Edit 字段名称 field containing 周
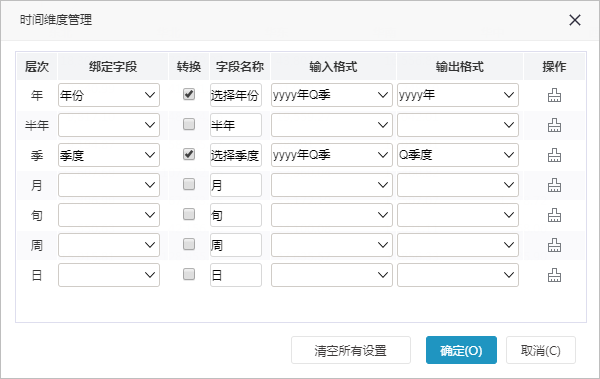Viewport: 600px width, 379px height. tap(236, 245)
